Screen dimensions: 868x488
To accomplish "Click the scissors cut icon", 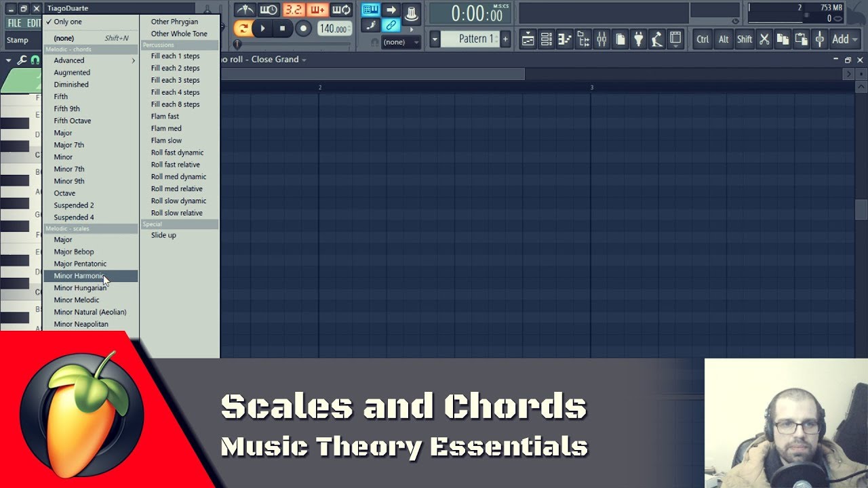I will click(764, 39).
